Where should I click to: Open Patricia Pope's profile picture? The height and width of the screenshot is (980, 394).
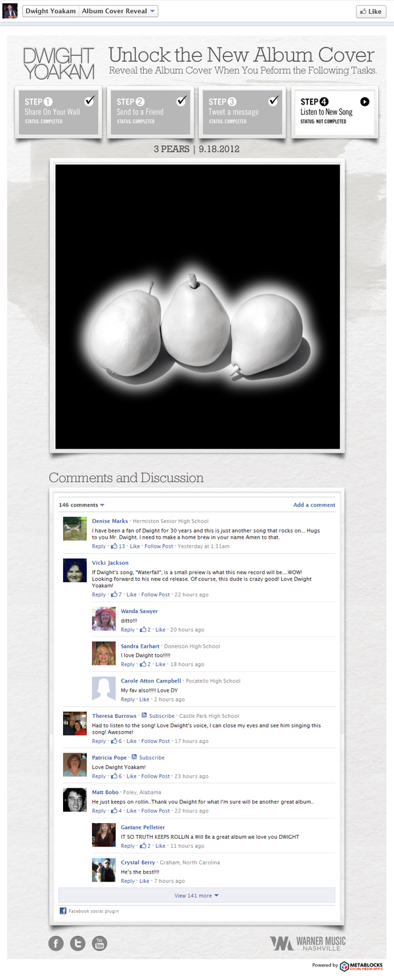(74, 765)
